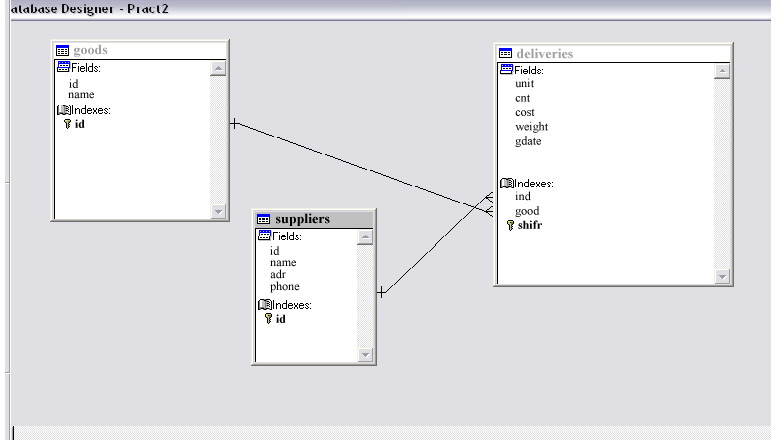Select the relation line from goods to deliveries
779x446 pixels.
360,165
